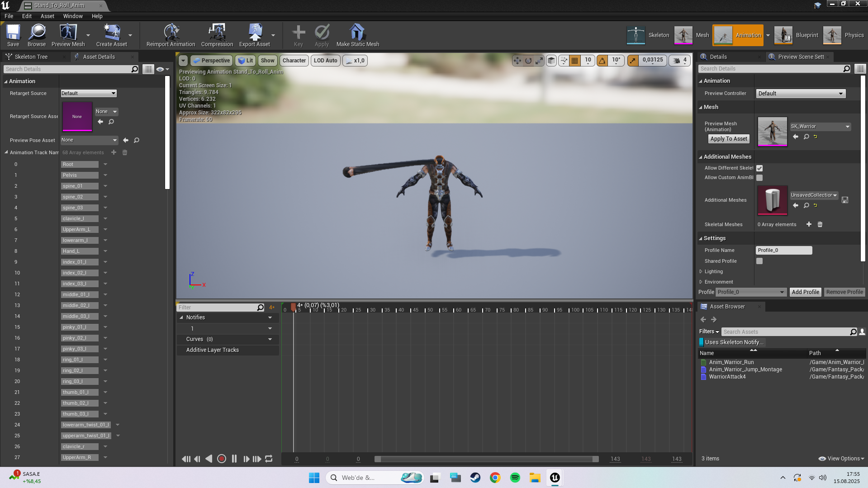The height and width of the screenshot is (488, 868).
Task: Open Retarget Source dropdown
Action: pyautogui.click(x=89, y=93)
